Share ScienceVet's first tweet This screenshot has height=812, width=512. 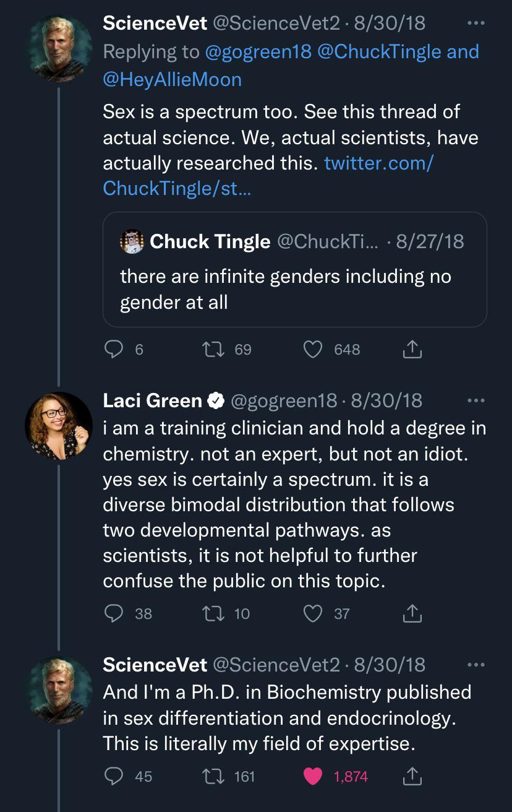[x=412, y=350]
